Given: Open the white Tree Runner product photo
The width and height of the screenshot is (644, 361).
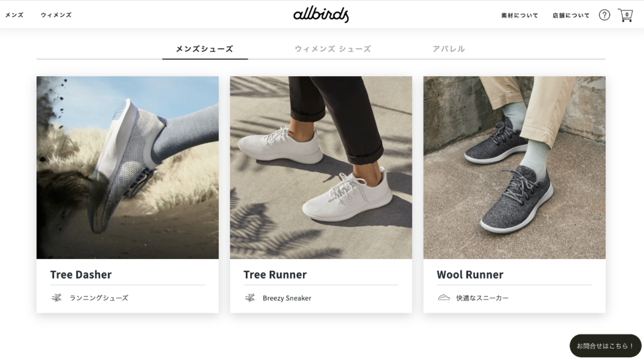Looking at the screenshot, I should click(x=321, y=167).
